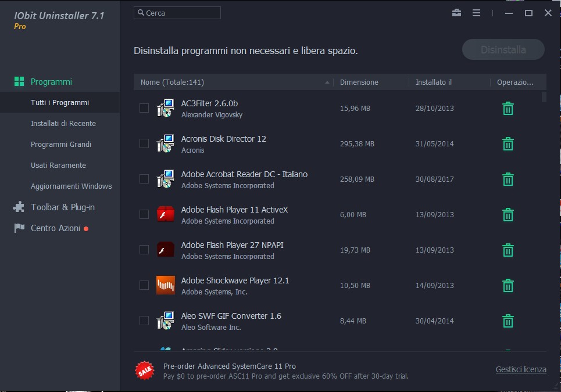561x392 pixels.
Task: Click the magnifier icon in search box
Action: coord(141,13)
